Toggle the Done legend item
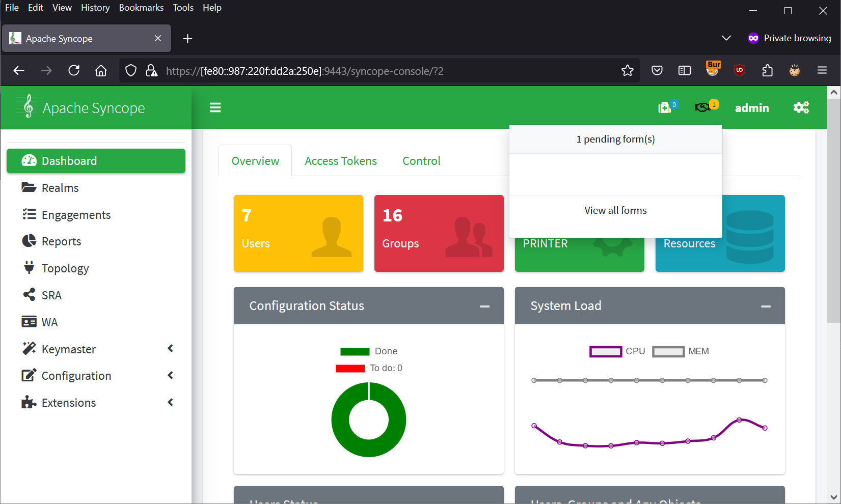Image resolution: width=841 pixels, height=504 pixels. (x=369, y=351)
